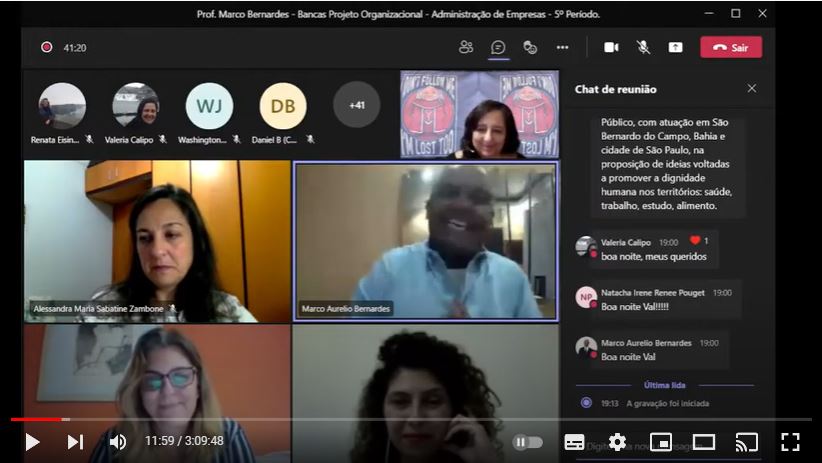The width and height of the screenshot is (822, 463).
Task: Click the video tile of woman wearing glasses
Action: coord(157,393)
